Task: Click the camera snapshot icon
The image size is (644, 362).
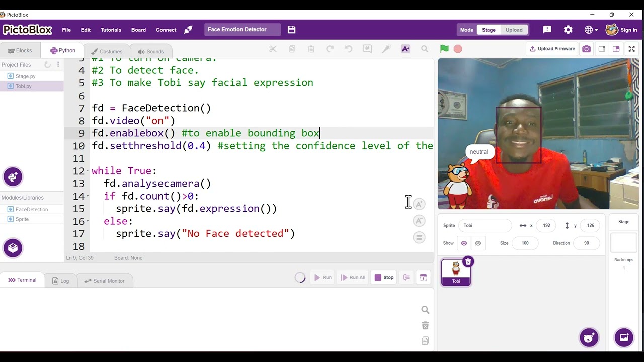Action: (x=587, y=49)
